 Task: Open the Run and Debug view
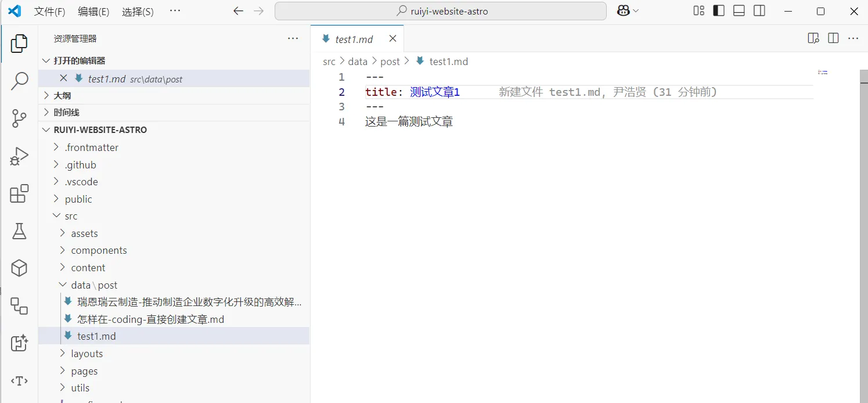pyautogui.click(x=19, y=156)
